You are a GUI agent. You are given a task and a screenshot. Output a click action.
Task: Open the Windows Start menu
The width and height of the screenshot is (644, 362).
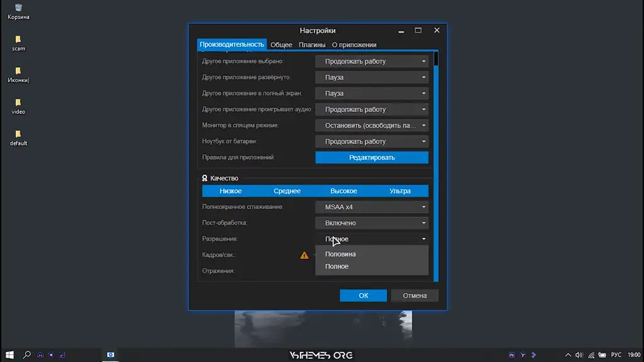coord(9,354)
